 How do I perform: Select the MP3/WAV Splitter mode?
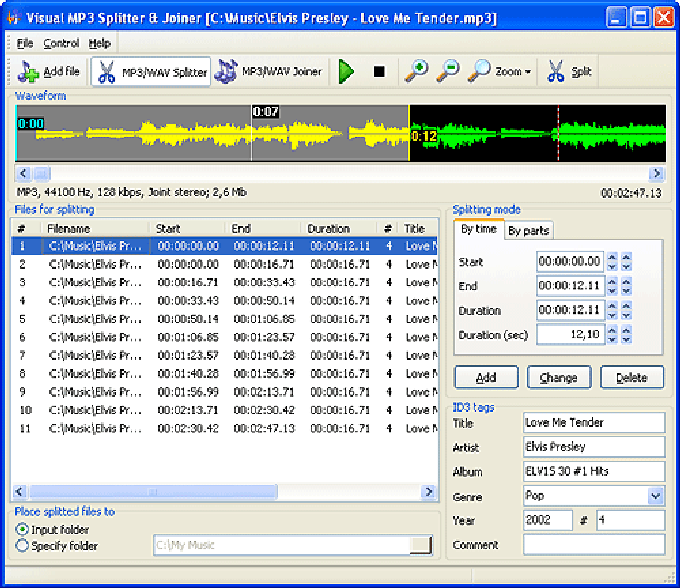pos(151,72)
